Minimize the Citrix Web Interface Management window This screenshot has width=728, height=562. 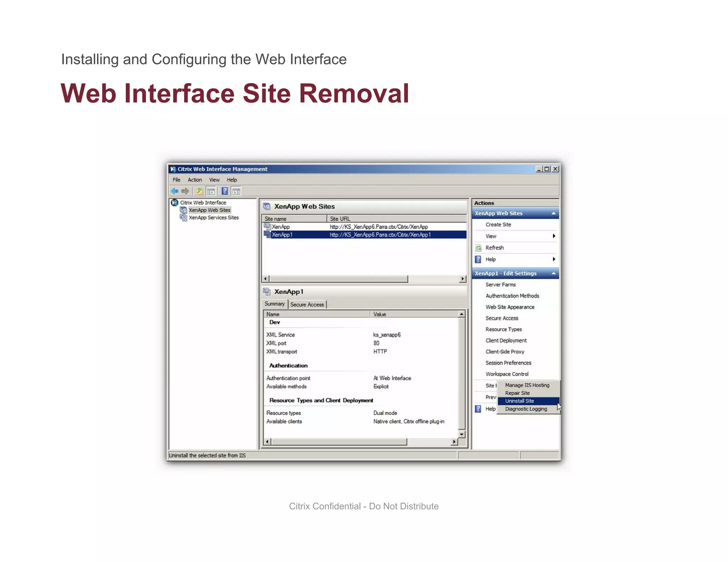[x=539, y=169]
